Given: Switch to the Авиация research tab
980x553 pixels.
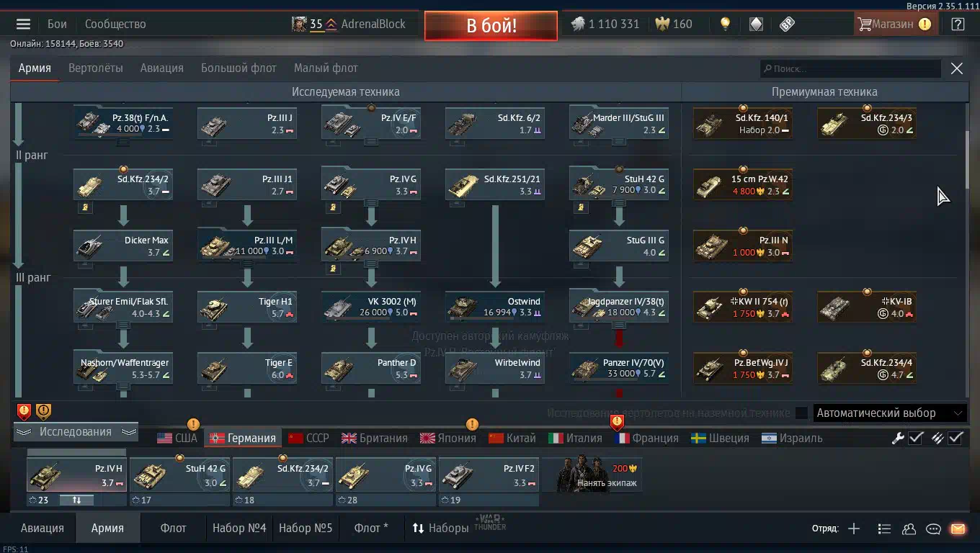Looking at the screenshot, I should 162,68.
